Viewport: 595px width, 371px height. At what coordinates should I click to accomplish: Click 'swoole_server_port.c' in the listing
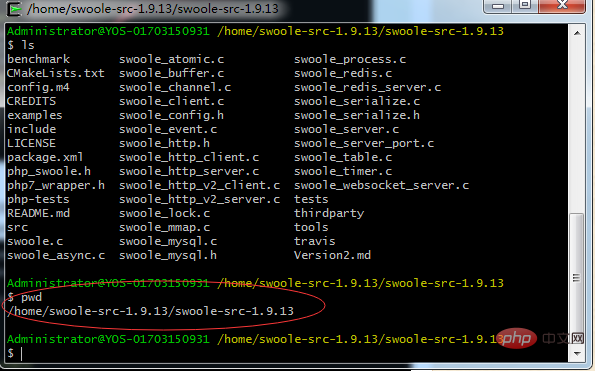point(364,143)
